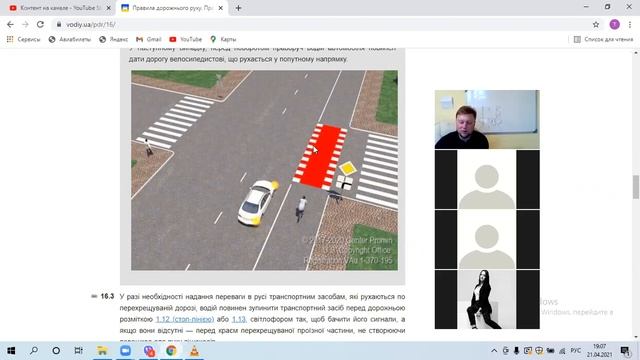Screen dimensions: 640x360
Task: Open the notification center icon
Action: pos(625,351)
